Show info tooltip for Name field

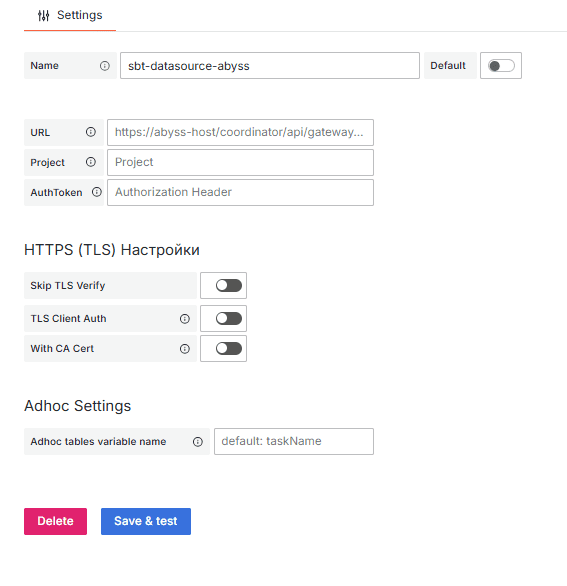[105, 66]
